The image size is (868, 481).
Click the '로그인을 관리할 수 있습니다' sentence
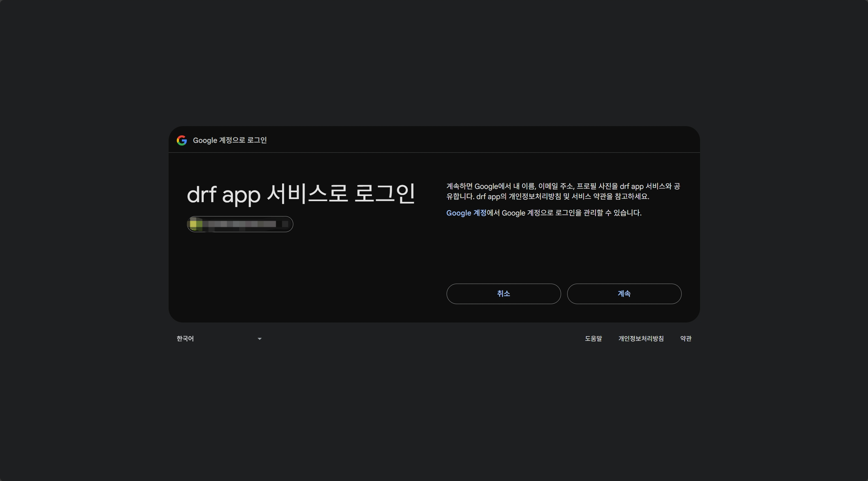coord(598,213)
